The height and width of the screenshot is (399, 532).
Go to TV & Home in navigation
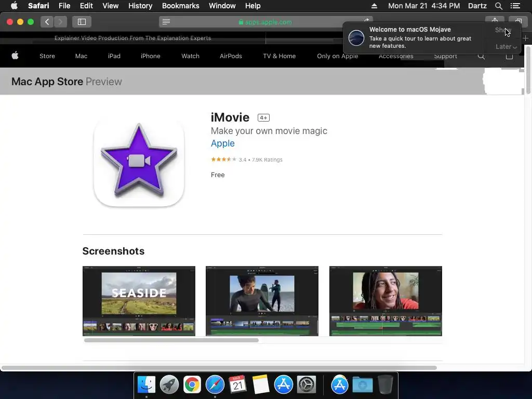279,56
